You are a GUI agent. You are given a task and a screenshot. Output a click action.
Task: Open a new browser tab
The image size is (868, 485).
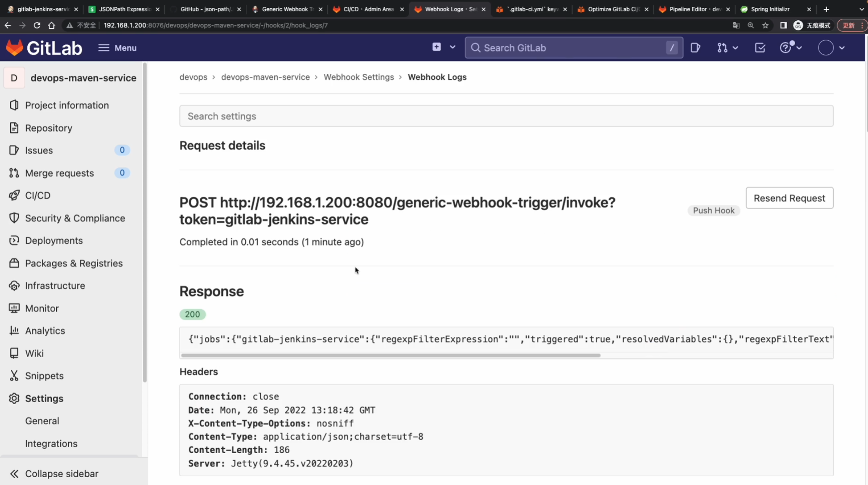coord(826,9)
